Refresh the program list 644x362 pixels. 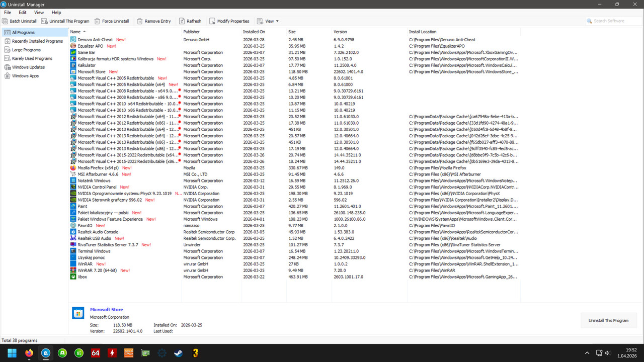pyautogui.click(x=190, y=21)
